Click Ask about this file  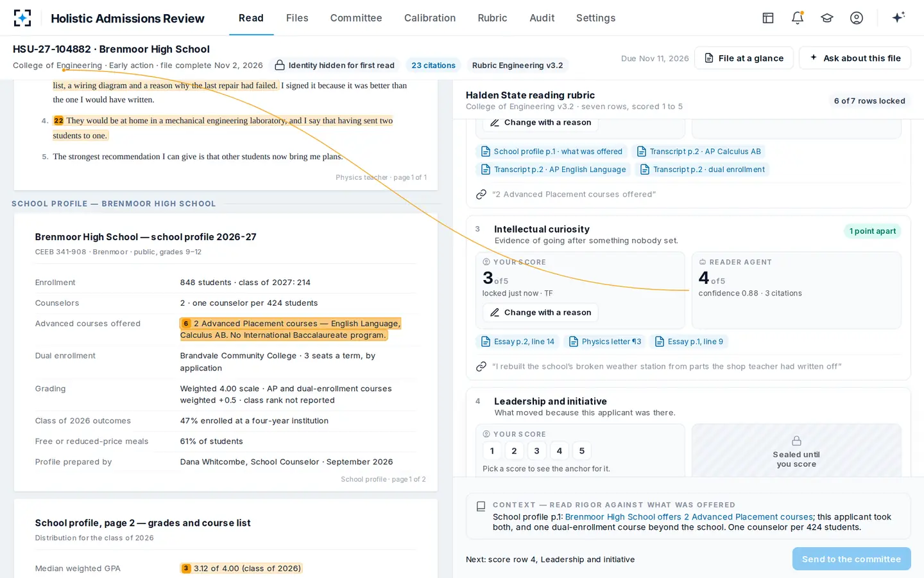(855, 58)
